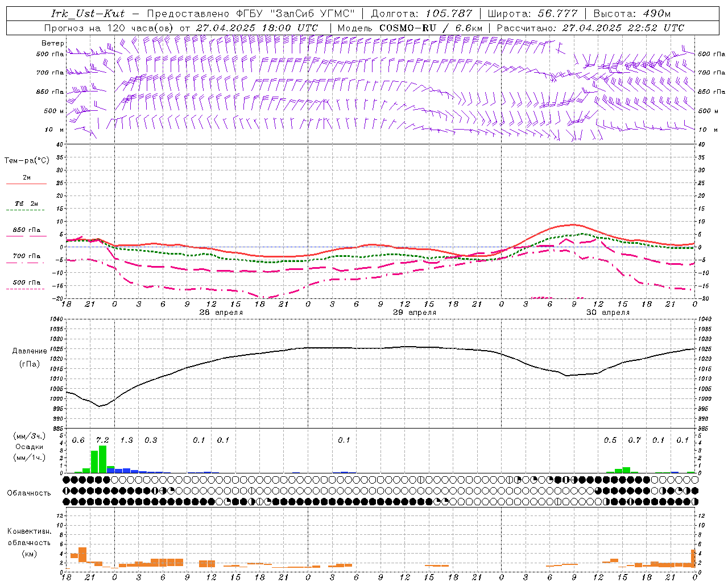Click the Td 2м legend label
The image size is (728, 582).
tap(26, 203)
